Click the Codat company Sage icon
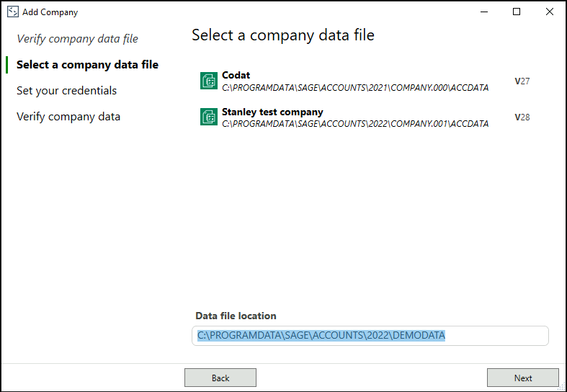Image resolution: width=567 pixels, height=392 pixels. 209,81
